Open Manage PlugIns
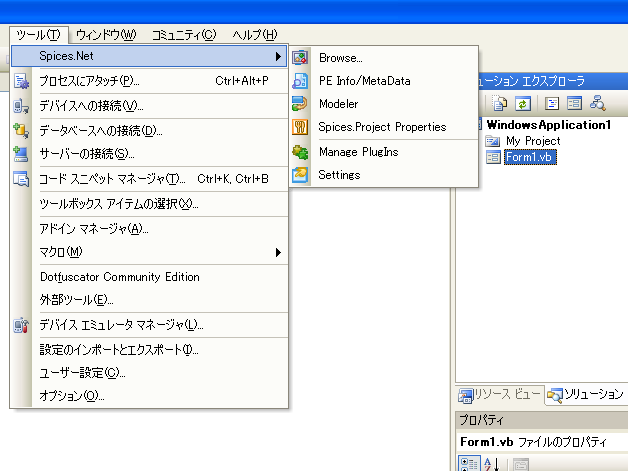This screenshot has width=628, height=471. point(384,152)
